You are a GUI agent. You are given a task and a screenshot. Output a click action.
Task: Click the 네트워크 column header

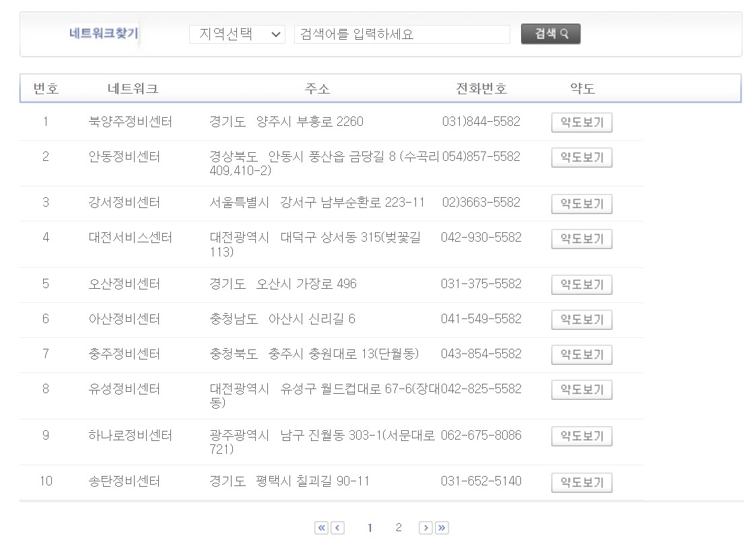[x=133, y=89]
